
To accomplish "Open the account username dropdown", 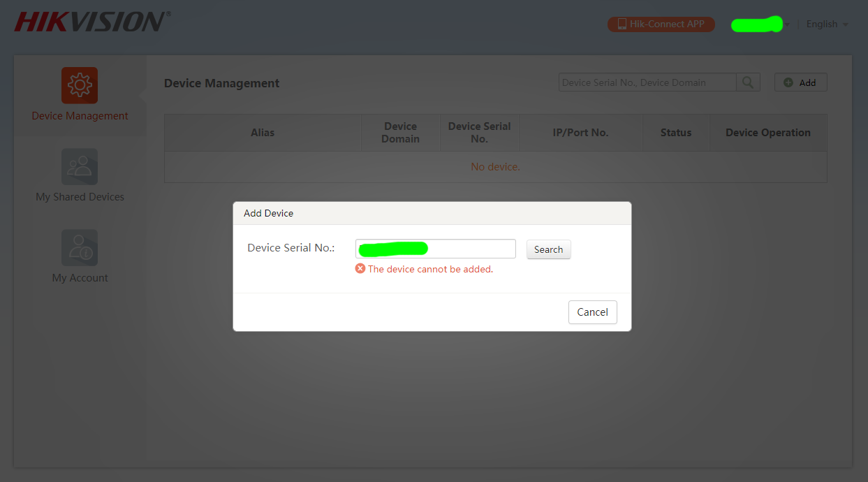I will pyautogui.click(x=757, y=24).
